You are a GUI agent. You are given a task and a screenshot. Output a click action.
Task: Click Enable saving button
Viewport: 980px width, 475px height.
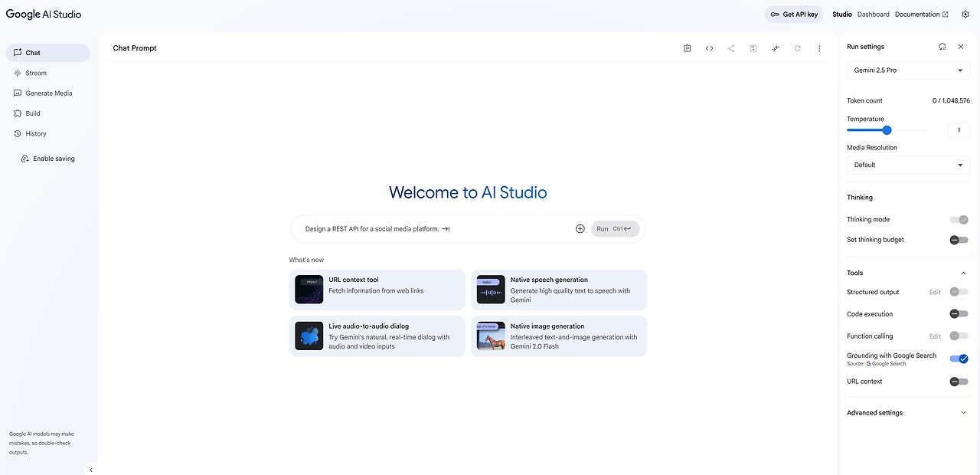48,159
